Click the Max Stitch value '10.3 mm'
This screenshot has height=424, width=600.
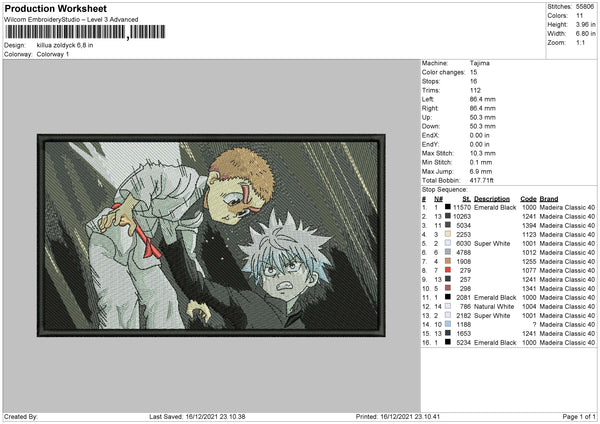pos(483,153)
